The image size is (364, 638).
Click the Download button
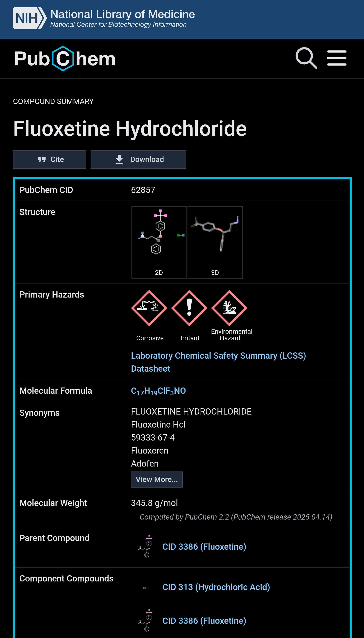pos(138,159)
